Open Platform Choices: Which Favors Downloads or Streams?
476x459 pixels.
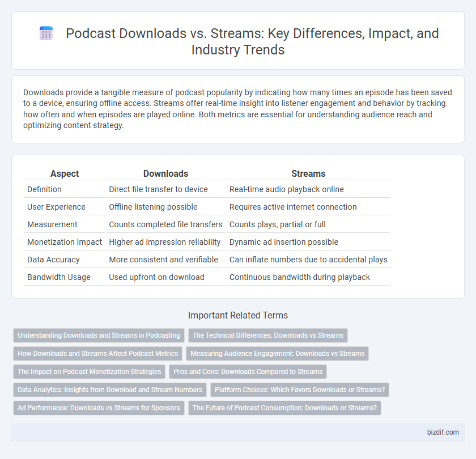pos(300,390)
